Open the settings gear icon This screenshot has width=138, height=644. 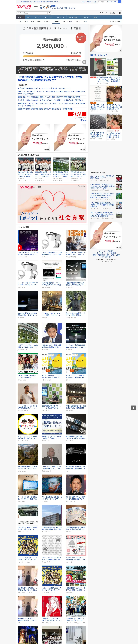coord(120,13)
